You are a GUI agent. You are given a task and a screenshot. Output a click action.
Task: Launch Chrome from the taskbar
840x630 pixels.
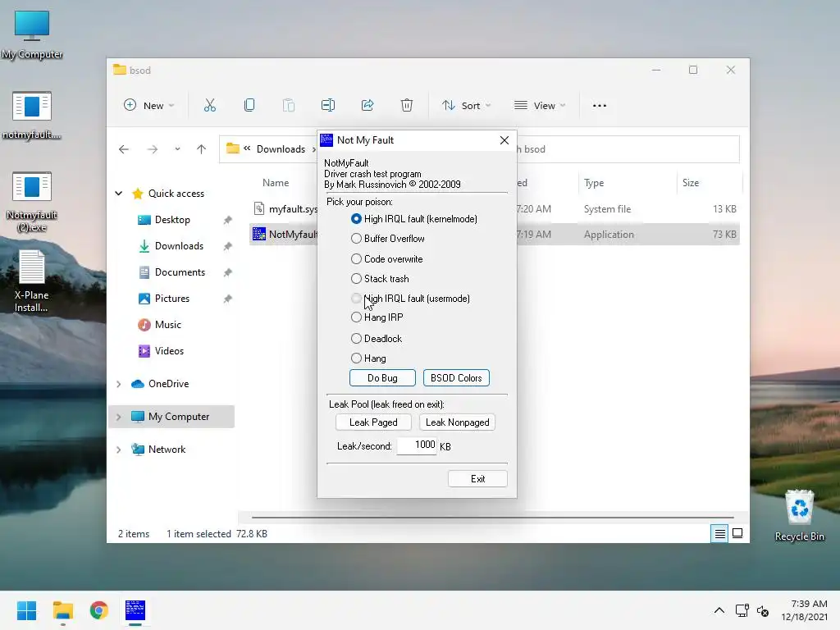[x=99, y=610]
